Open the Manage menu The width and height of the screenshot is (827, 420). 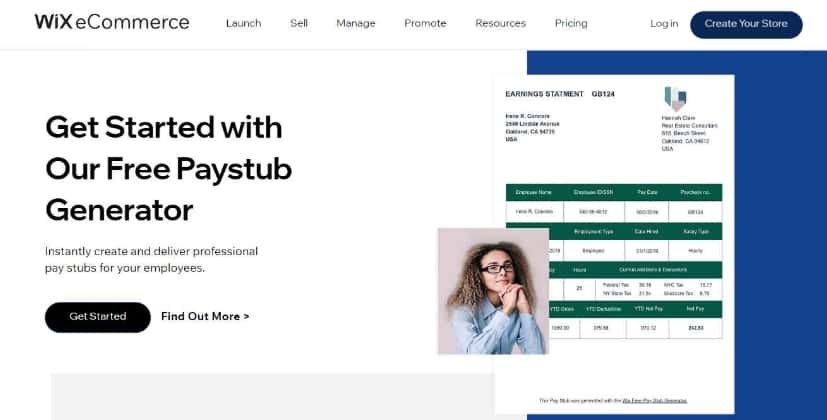[x=355, y=23]
